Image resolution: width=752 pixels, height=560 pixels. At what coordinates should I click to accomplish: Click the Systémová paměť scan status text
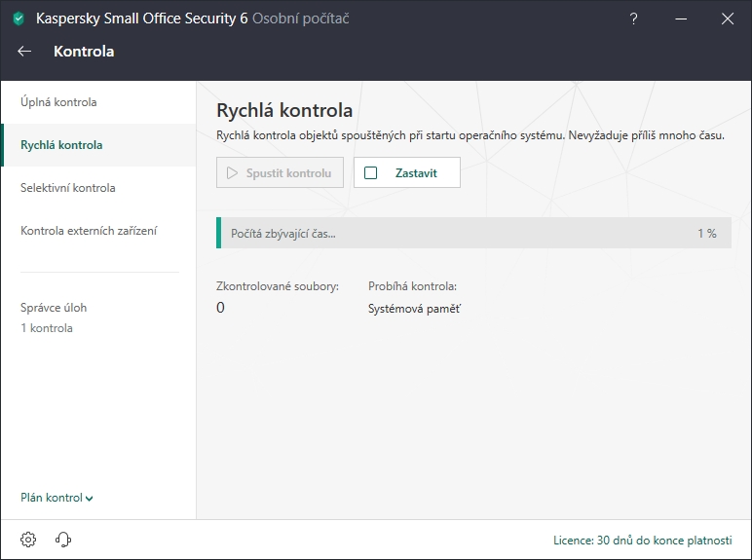pos(414,309)
